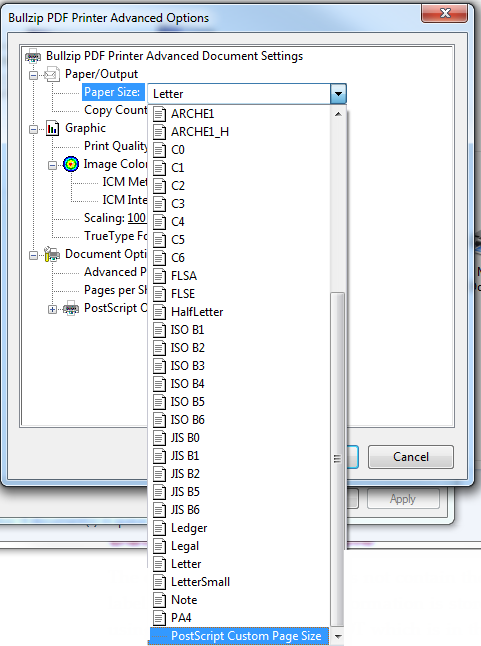Viewport: 481px width, 646px height.
Task: Click the Paper/Output printer page icon
Action: (52, 75)
